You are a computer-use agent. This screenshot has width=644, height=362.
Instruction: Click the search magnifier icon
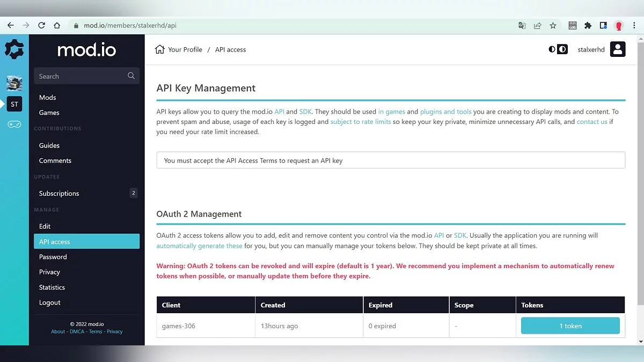131,76
